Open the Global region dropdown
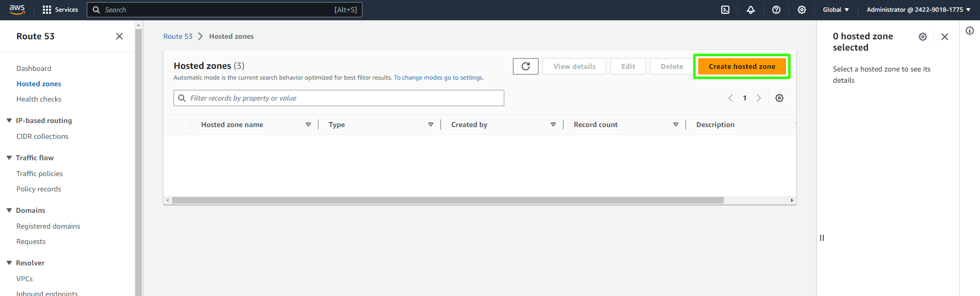 [836, 10]
